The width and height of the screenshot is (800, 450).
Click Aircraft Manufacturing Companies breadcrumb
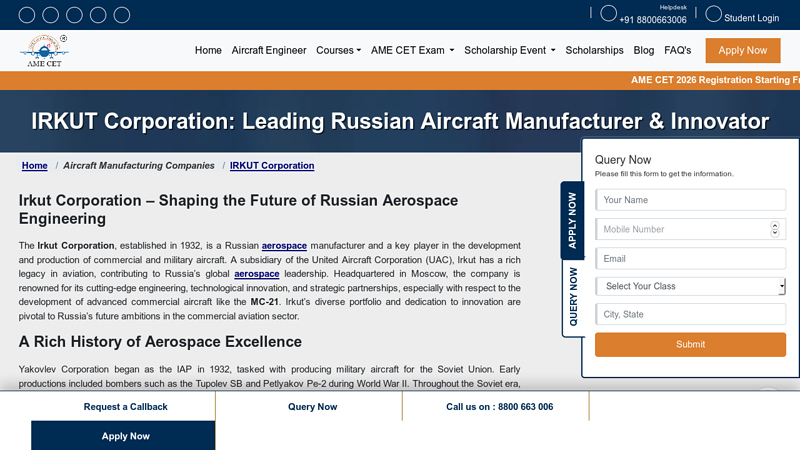tap(139, 166)
